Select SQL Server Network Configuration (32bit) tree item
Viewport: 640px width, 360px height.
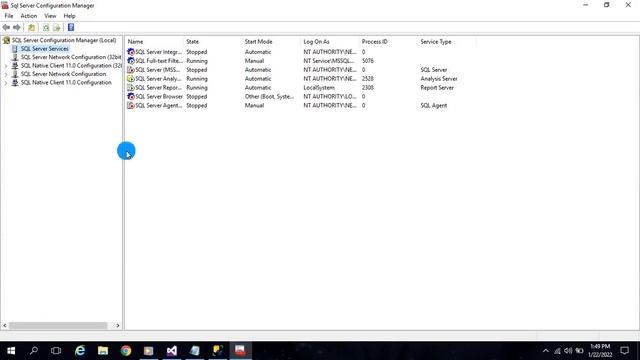pyautogui.click(x=71, y=57)
